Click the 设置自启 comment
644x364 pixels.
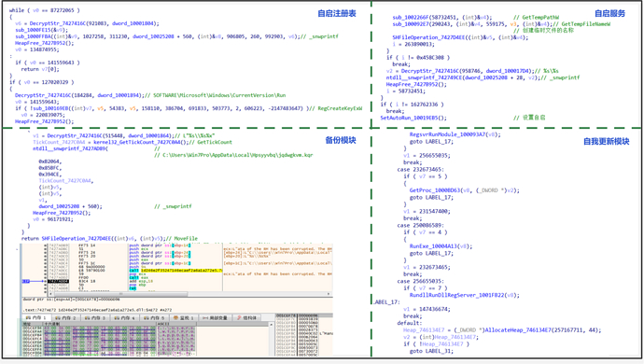tap(529, 118)
